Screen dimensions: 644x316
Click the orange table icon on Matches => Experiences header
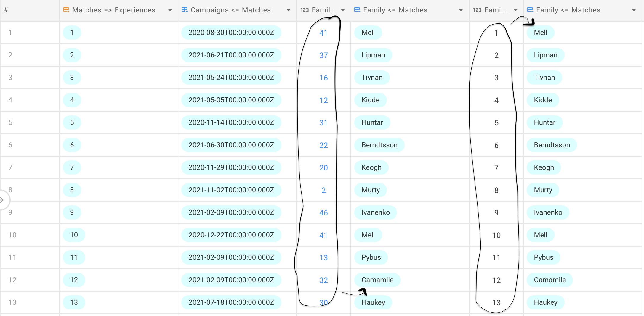coord(66,10)
